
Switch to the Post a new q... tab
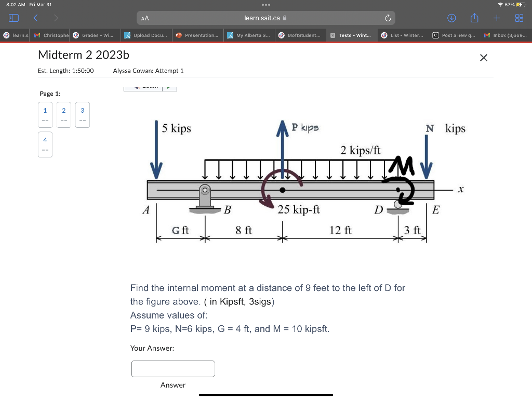pos(455,35)
